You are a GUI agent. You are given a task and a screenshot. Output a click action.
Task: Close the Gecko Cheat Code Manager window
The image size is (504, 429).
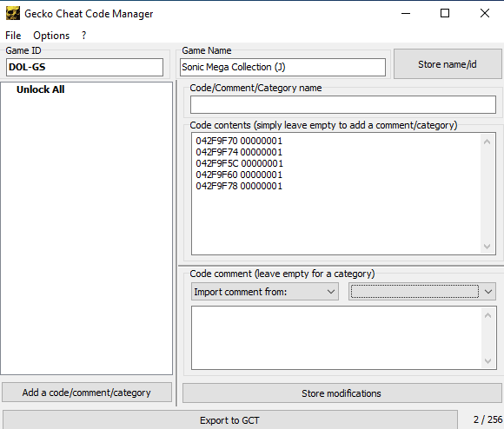pos(485,14)
